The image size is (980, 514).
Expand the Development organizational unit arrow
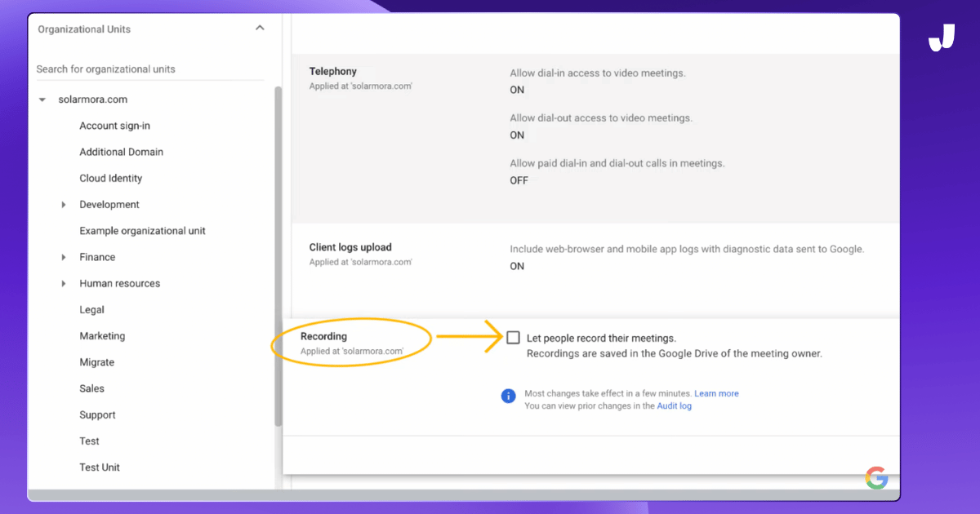[x=64, y=205]
